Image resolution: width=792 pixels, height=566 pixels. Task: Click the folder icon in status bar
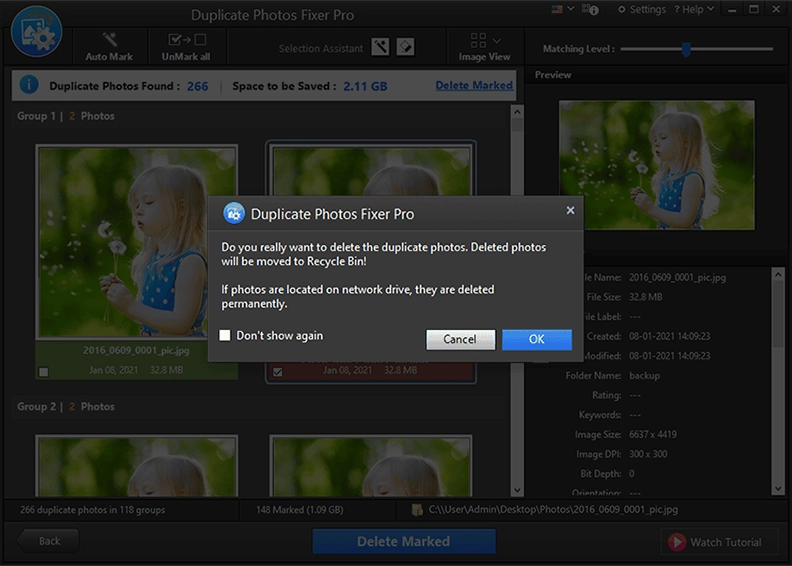tap(417, 510)
